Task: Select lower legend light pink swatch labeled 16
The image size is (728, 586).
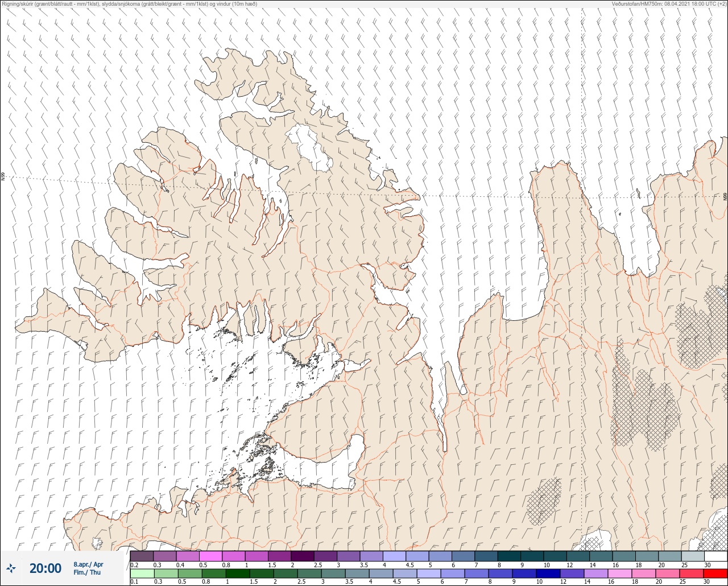Action: coord(619,573)
